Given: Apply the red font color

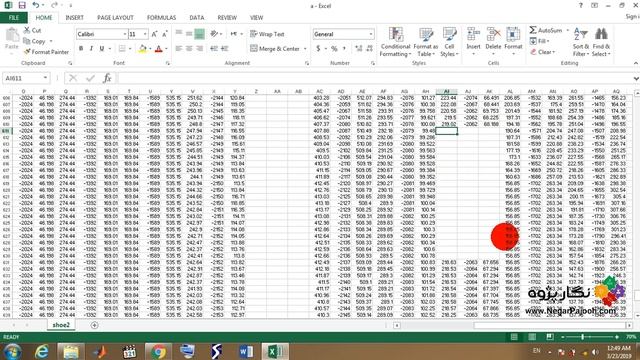Looking at the screenshot, I should [159, 49].
